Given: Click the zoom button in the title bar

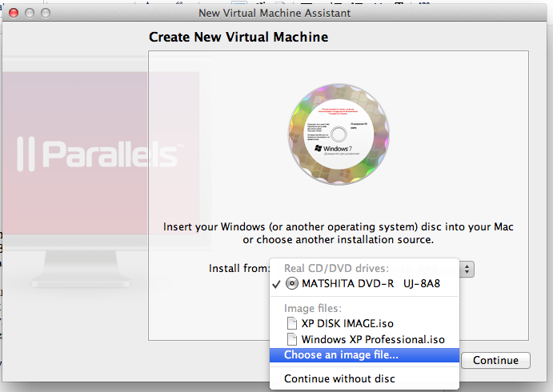Looking at the screenshot, I should click(x=46, y=13).
